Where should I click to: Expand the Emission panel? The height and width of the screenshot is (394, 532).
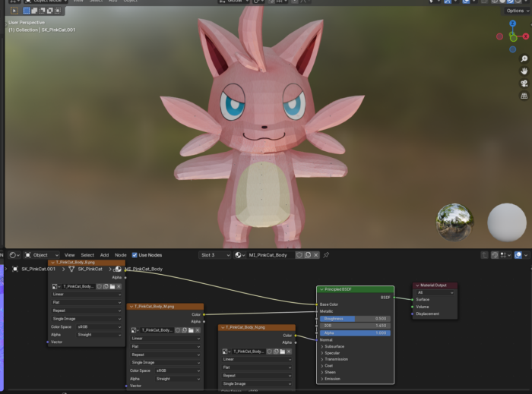click(x=331, y=379)
